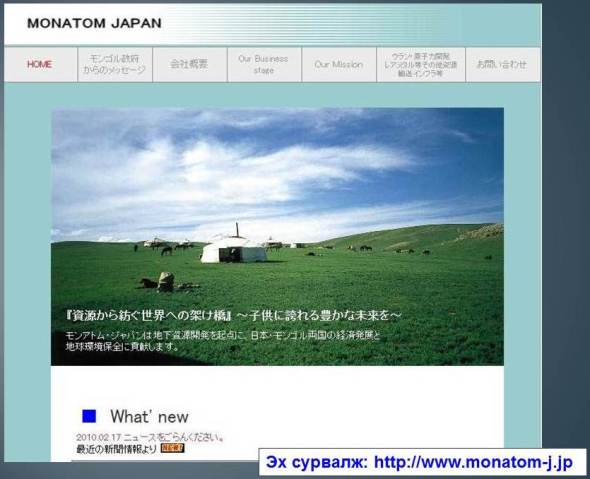
Task: Go to Our Business stage tab
Action: click(x=264, y=64)
